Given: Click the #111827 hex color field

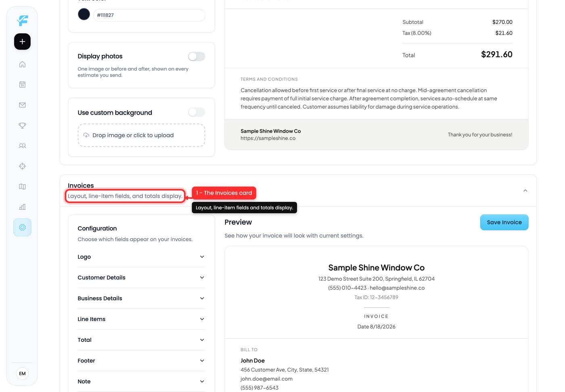Looking at the screenshot, I should (149, 15).
